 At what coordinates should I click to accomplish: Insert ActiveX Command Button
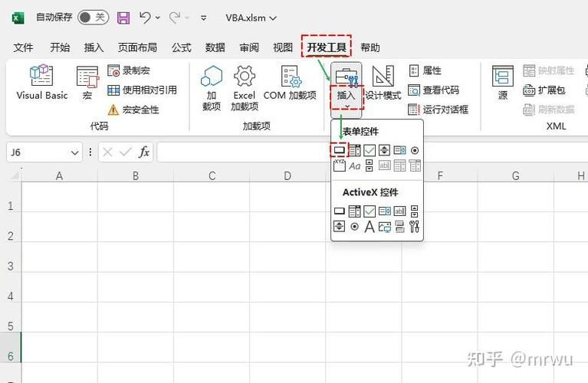pos(339,211)
